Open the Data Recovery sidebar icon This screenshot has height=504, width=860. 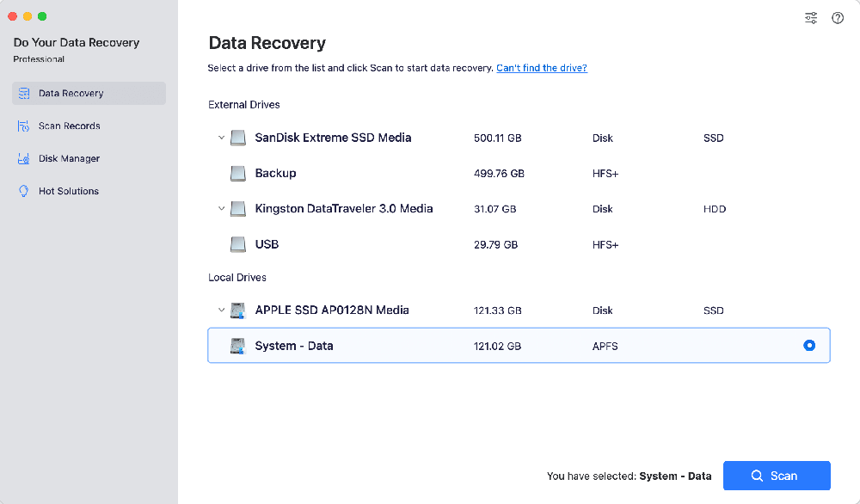(x=23, y=93)
